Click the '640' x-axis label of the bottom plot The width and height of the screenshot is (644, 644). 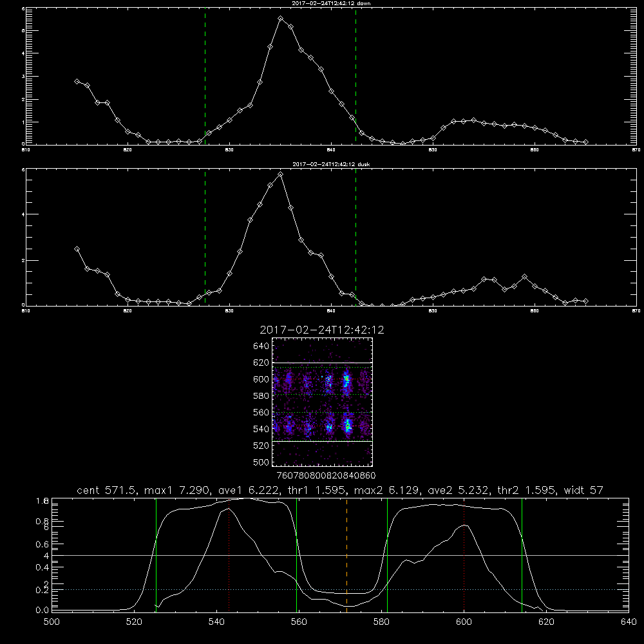pos(629,622)
